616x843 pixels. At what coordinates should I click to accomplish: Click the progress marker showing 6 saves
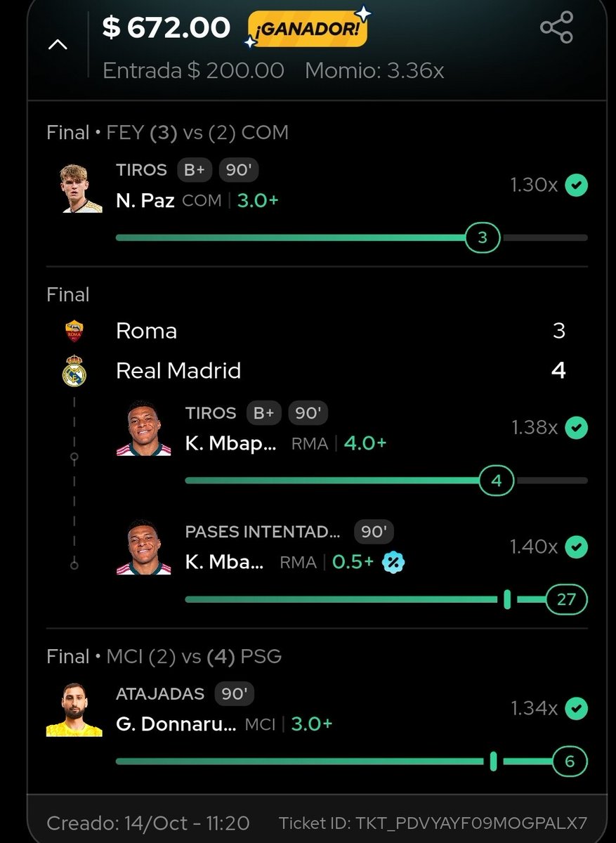pos(569,762)
